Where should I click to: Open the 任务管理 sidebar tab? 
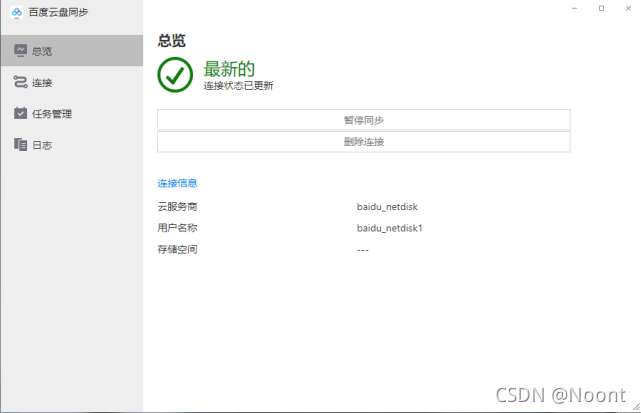pos(72,114)
